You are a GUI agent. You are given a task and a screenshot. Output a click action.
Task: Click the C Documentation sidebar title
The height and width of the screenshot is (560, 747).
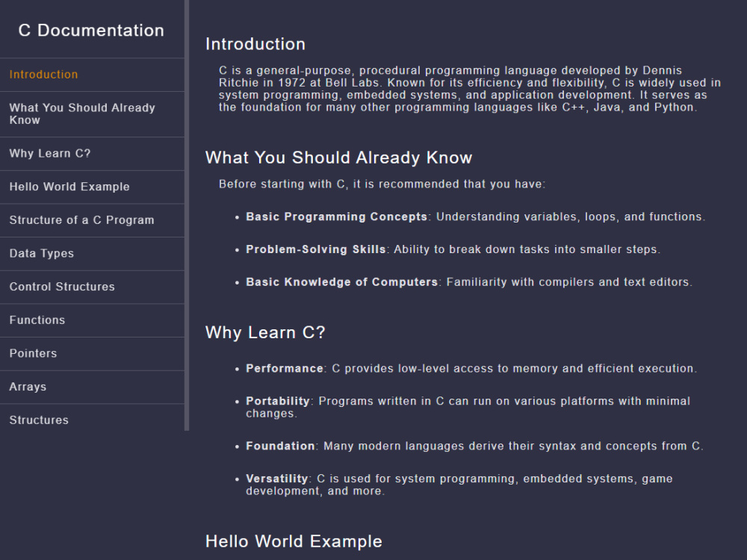91,31
